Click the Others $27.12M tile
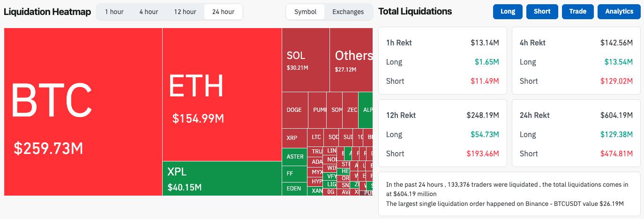The image size is (644, 219). point(351,60)
